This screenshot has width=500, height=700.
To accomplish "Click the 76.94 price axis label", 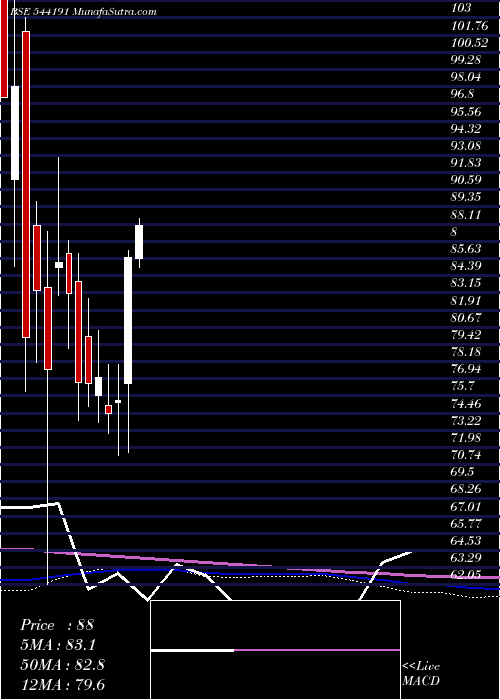I will click(466, 369).
